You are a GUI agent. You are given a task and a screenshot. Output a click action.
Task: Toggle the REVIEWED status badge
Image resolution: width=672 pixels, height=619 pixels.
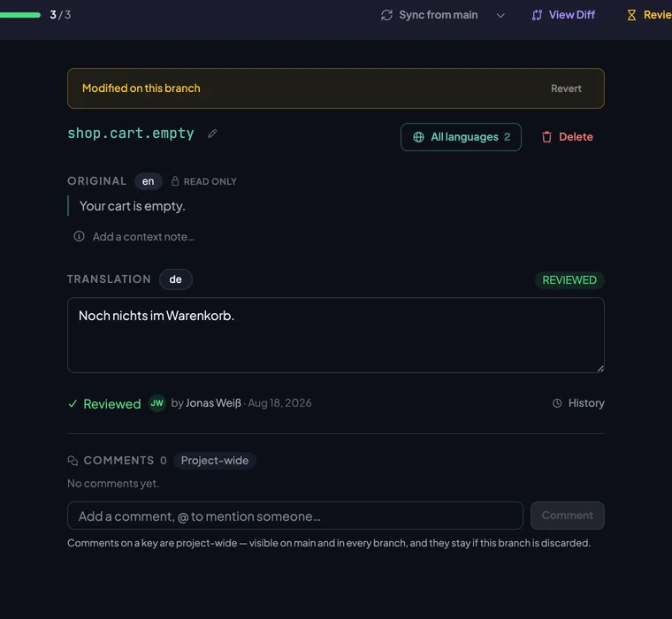tap(569, 280)
